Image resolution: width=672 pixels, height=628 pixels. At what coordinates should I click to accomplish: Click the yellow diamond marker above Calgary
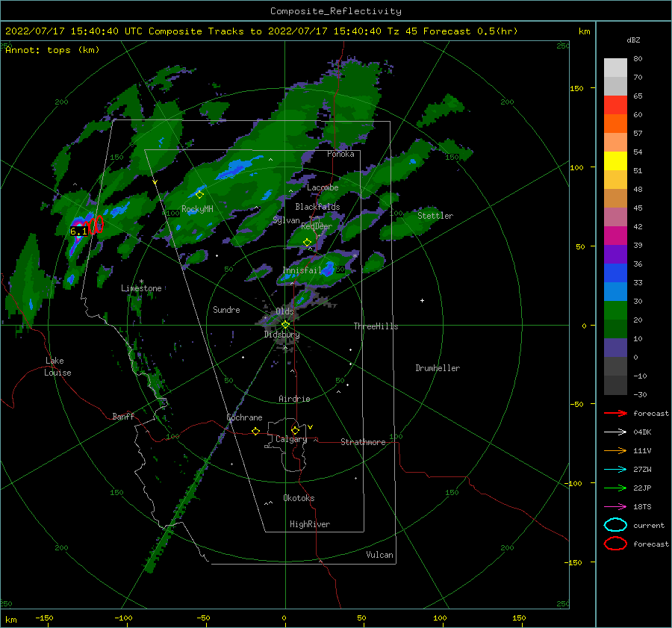(x=295, y=430)
